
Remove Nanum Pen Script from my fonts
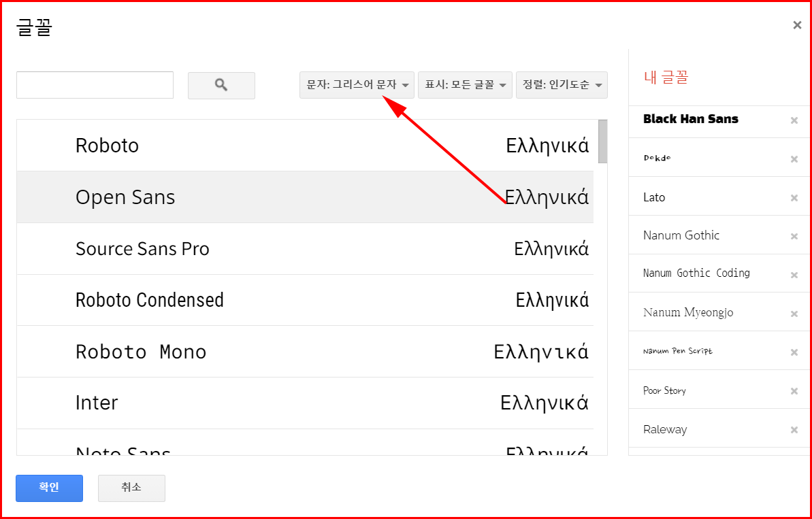pos(794,352)
